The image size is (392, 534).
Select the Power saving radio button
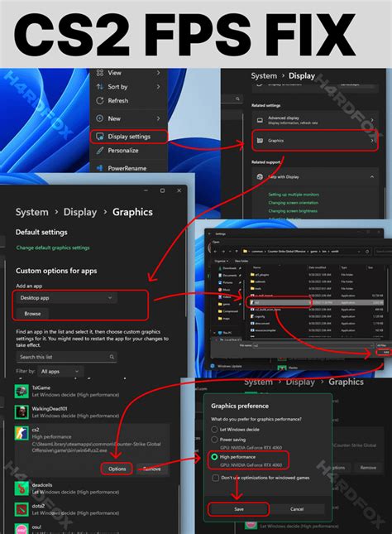coord(214,440)
